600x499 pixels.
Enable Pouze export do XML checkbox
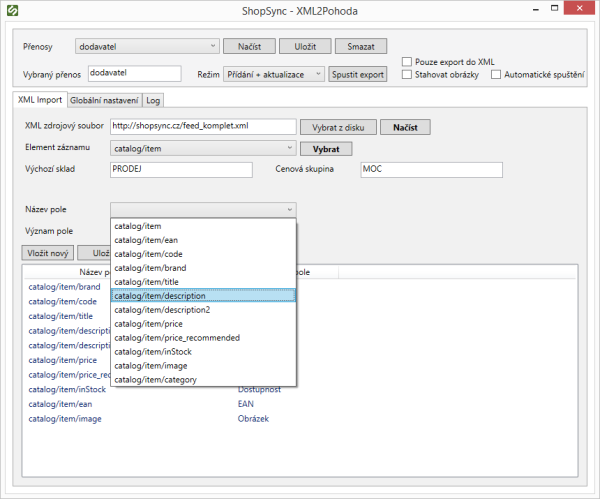(406, 62)
